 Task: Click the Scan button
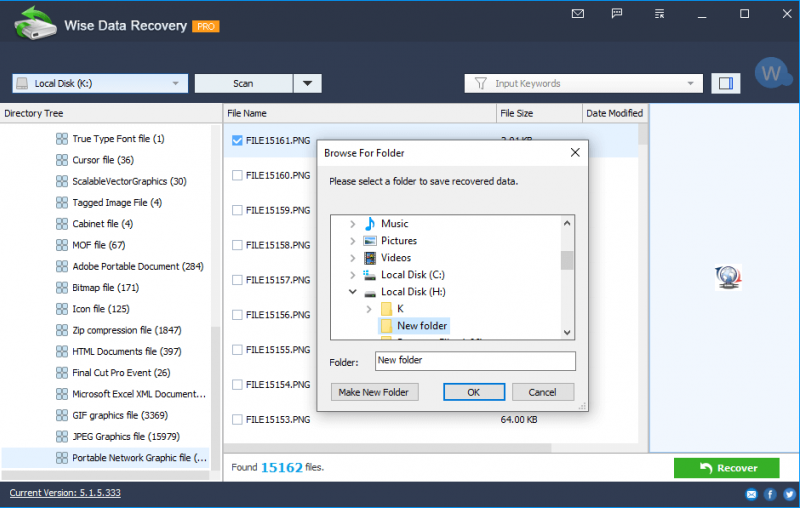(243, 83)
